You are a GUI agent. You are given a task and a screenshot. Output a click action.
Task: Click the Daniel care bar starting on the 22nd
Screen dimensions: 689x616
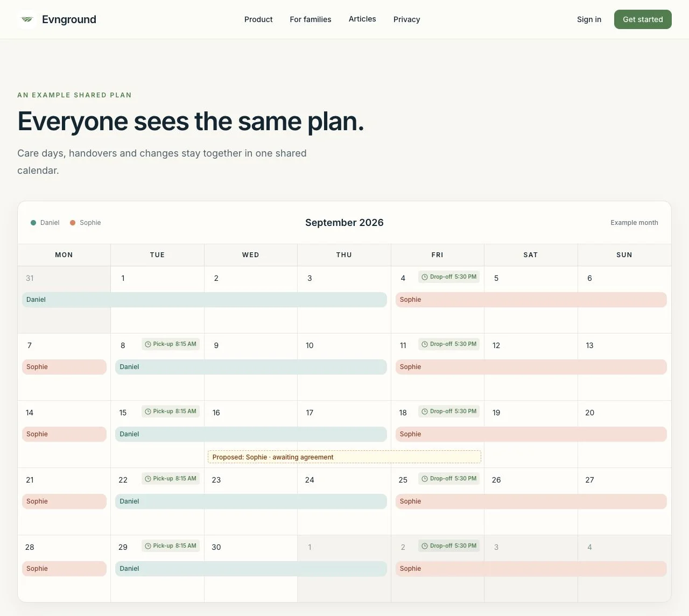tap(251, 501)
